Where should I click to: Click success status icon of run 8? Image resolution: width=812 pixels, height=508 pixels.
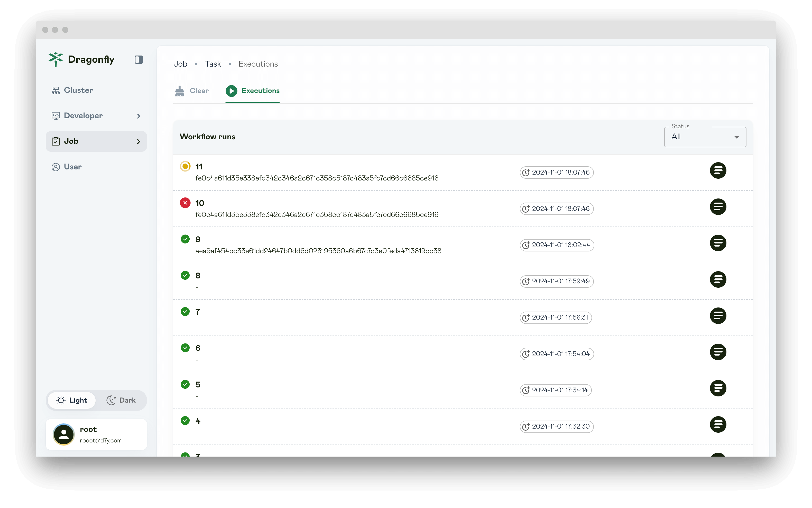click(185, 276)
